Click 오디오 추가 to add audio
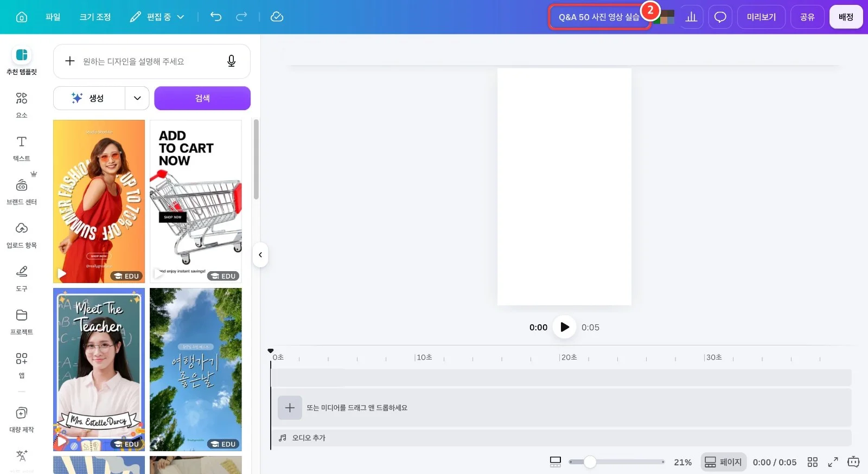 302,438
